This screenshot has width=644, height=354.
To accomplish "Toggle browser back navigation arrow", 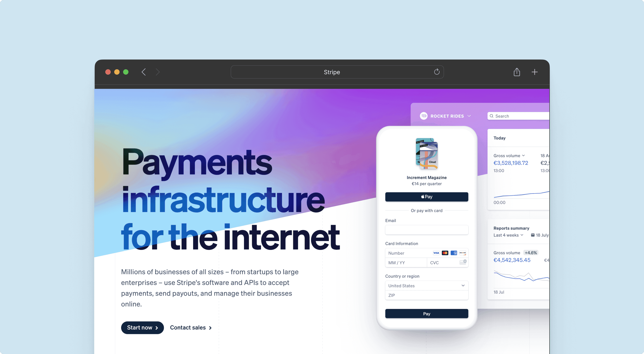I will tap(144, 72).
